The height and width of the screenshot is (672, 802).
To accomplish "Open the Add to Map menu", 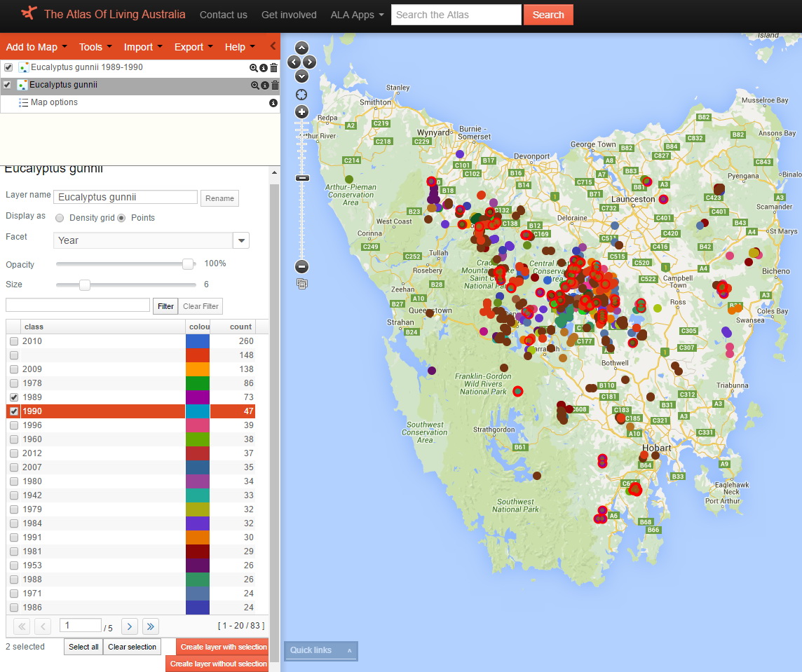I will tap(36, 47).
